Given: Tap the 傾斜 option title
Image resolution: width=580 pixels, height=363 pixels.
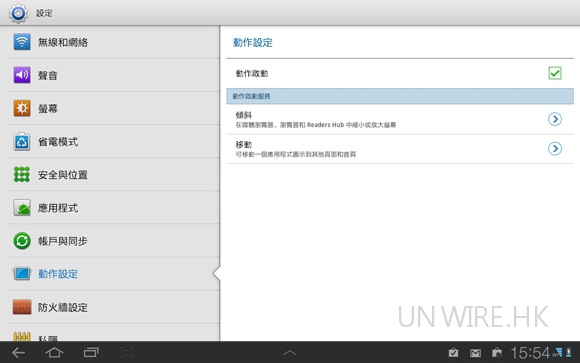Looking at the screenshot, I should [243, 115].
